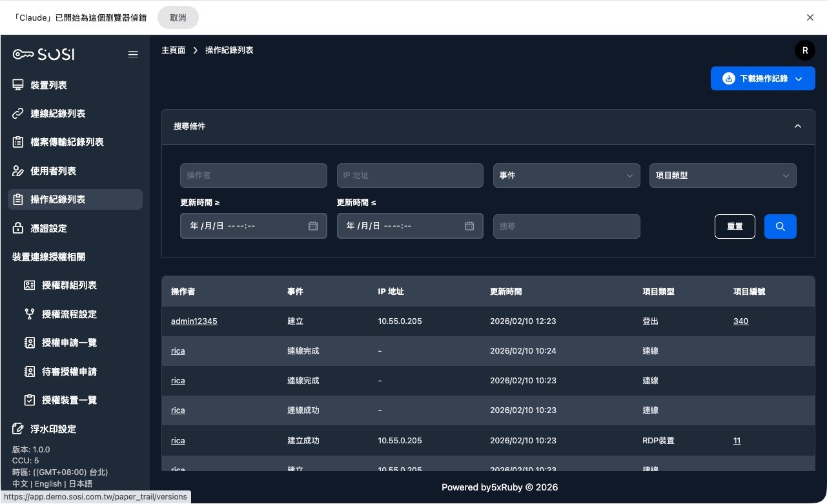Open calendar picker for 更新時間 ≥ field
The image size is (827, 504).
[313, 226]
